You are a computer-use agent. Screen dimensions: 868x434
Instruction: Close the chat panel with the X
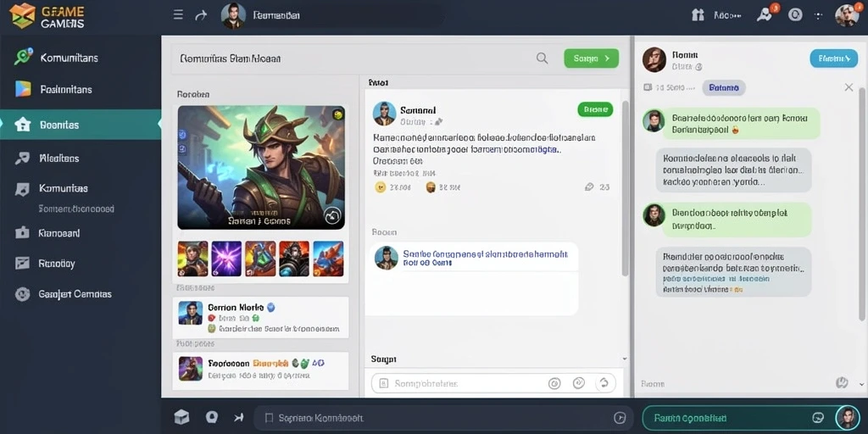click(849, 87)
